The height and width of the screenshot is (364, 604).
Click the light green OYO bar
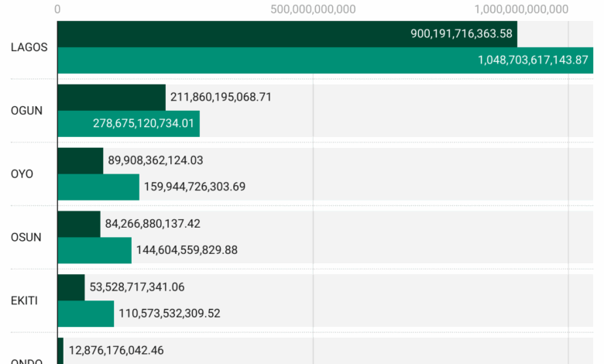tap(98, 187)
